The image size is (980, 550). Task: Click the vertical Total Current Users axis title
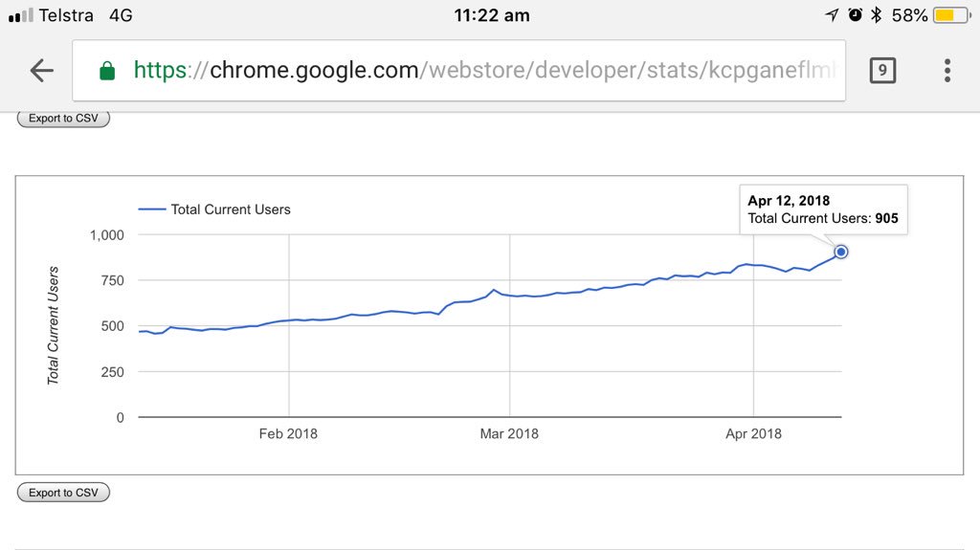(x=54, y=325)
